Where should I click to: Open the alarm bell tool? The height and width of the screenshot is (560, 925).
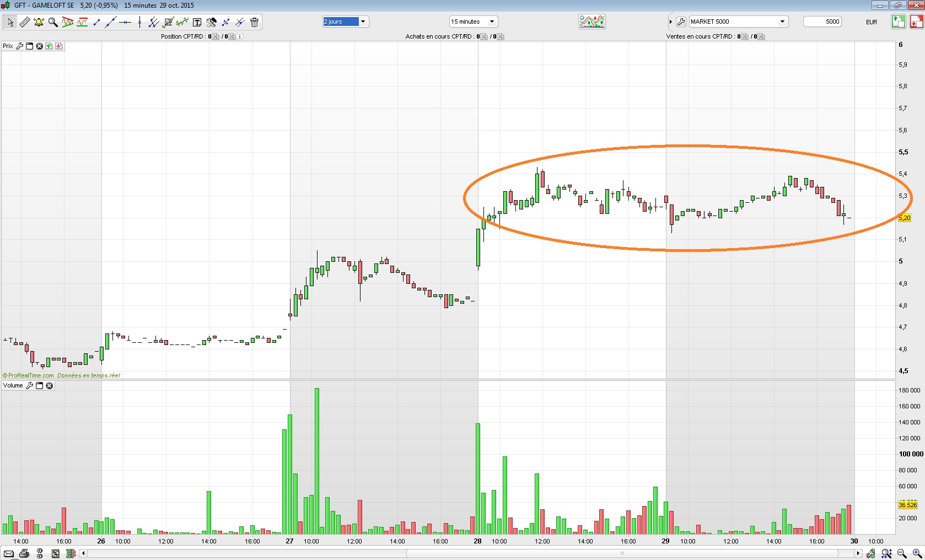coord(39,22)
